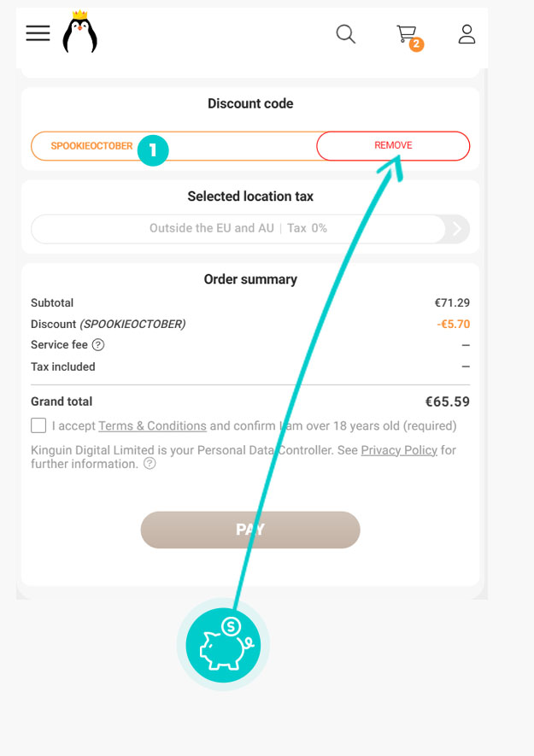Open the user account icon

click(467, 34)
